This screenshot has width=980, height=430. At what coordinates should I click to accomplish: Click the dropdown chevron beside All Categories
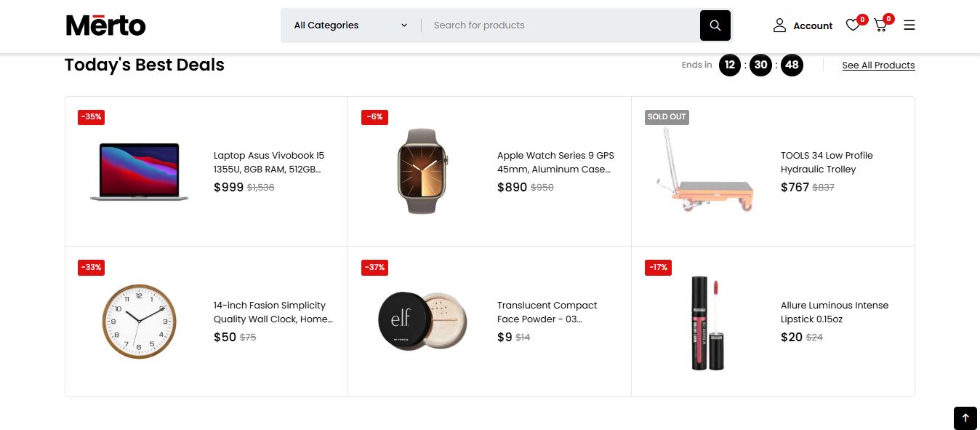(404, 25)
